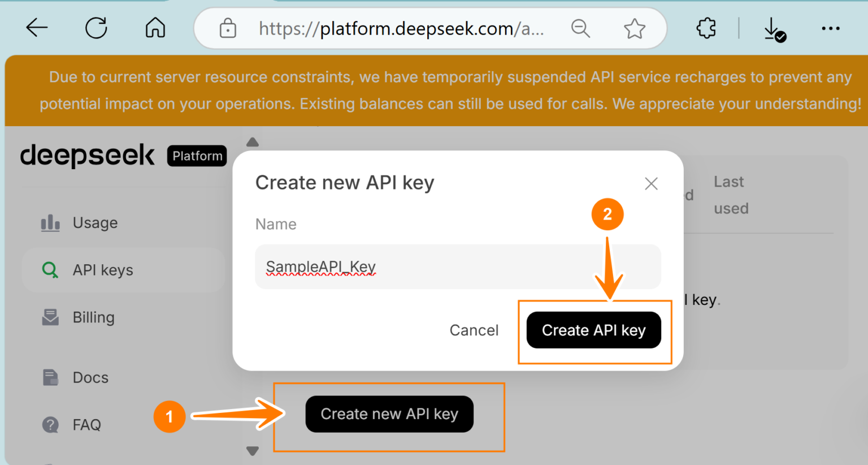Click Cancel in the dialog
This screenshot has height=465, width=868.
coord(474,330)
